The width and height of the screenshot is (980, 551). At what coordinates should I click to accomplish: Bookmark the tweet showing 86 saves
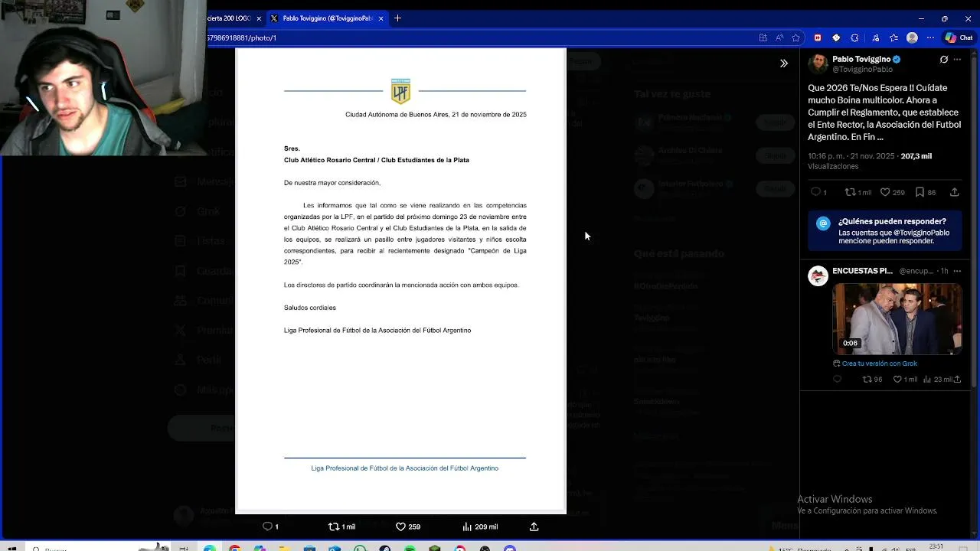coord(926,192)
